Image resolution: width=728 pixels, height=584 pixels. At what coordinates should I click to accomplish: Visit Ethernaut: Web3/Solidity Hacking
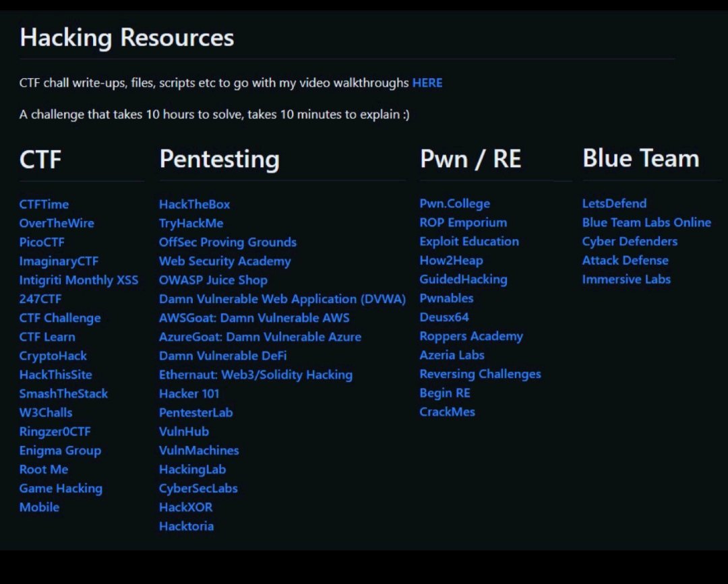click(x=255, y=375)
